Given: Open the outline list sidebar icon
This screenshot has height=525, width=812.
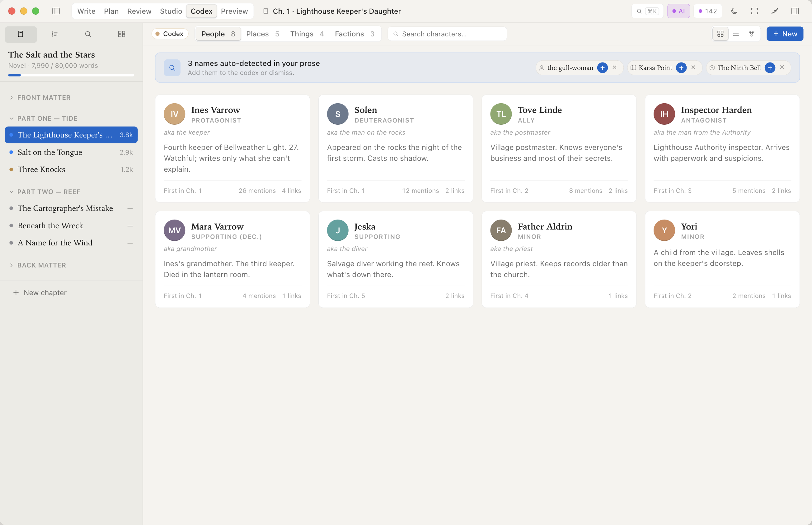Looking at the screenshot, I should tap(54, 34).
